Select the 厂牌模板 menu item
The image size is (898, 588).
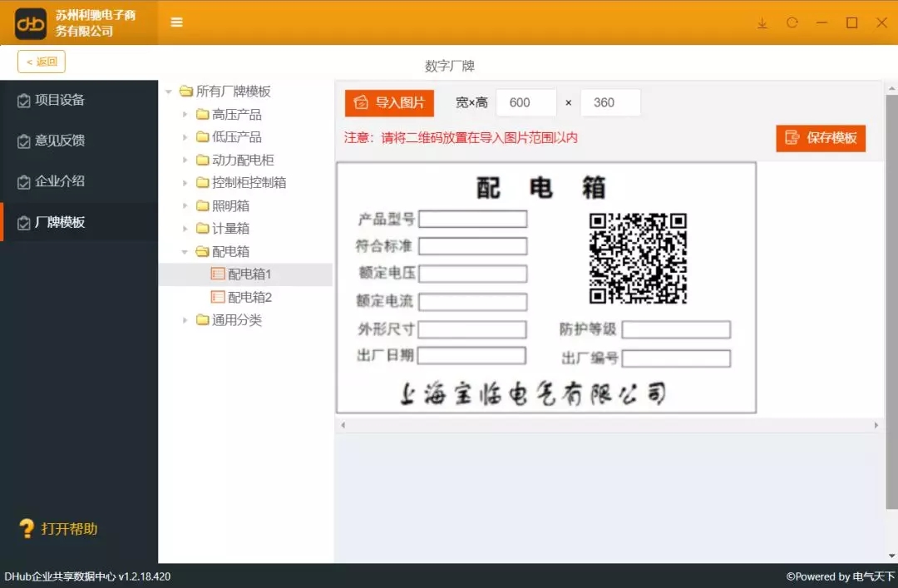click(x=79, y=222)
